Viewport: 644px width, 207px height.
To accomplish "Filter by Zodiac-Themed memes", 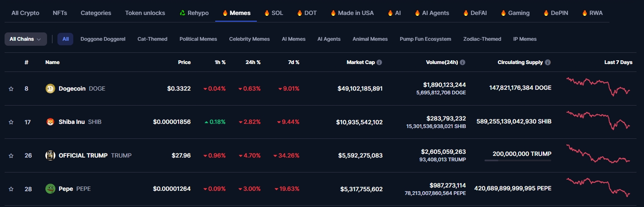I will 482,39.
